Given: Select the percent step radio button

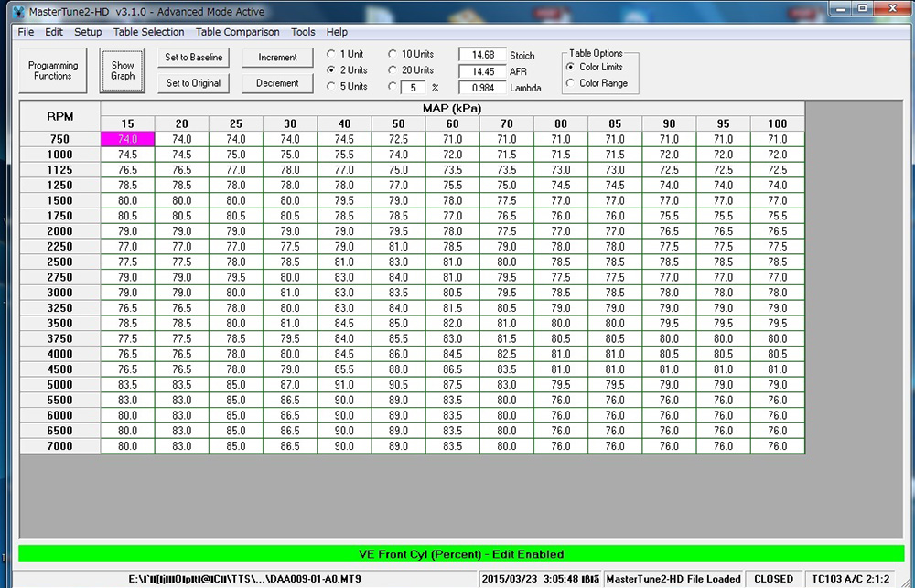Looking at the screenshot, I should (x=393, y=87).
